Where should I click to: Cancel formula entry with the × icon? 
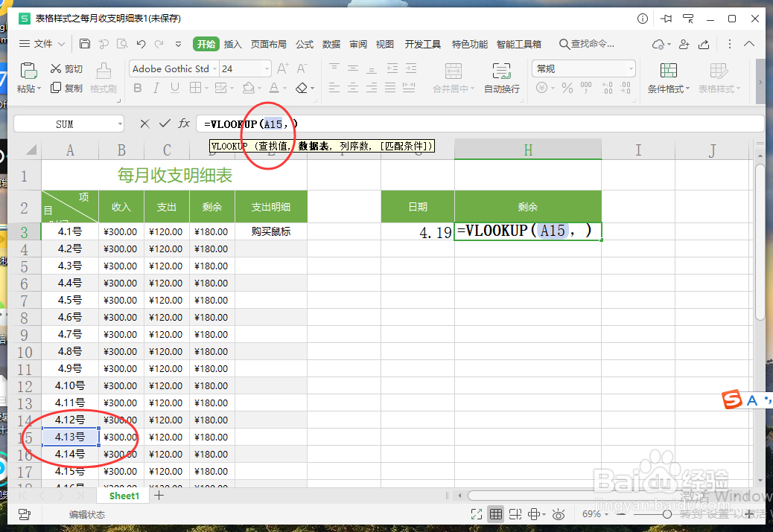coord(144,123)
